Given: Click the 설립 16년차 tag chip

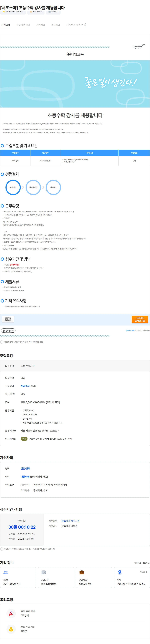Looking at the screenshot, I should tap(36, 12).
